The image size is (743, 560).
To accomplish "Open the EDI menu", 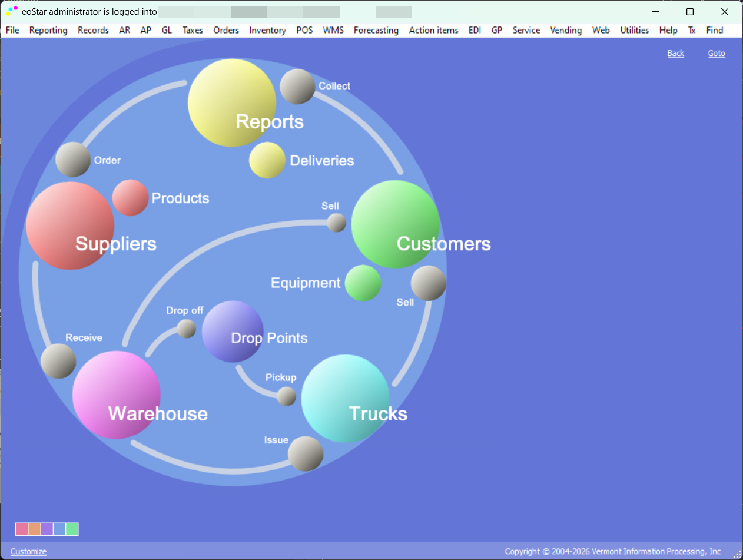I will pos(475,30).
